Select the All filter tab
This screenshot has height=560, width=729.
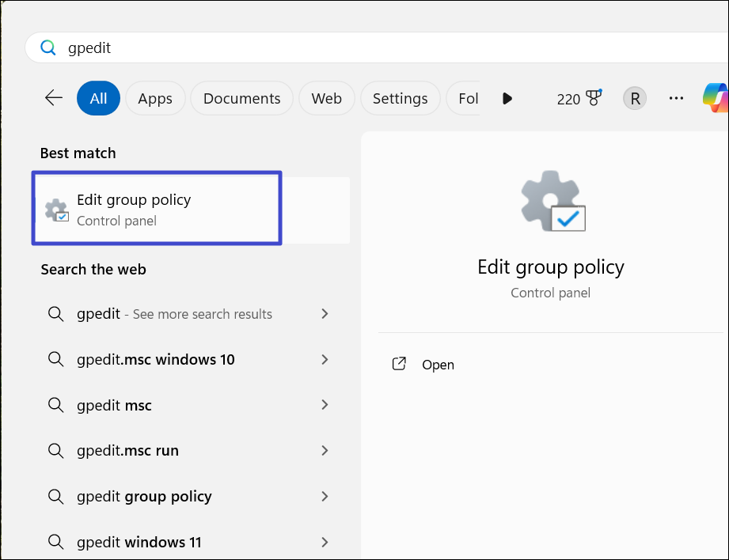[x=98, y=99]
